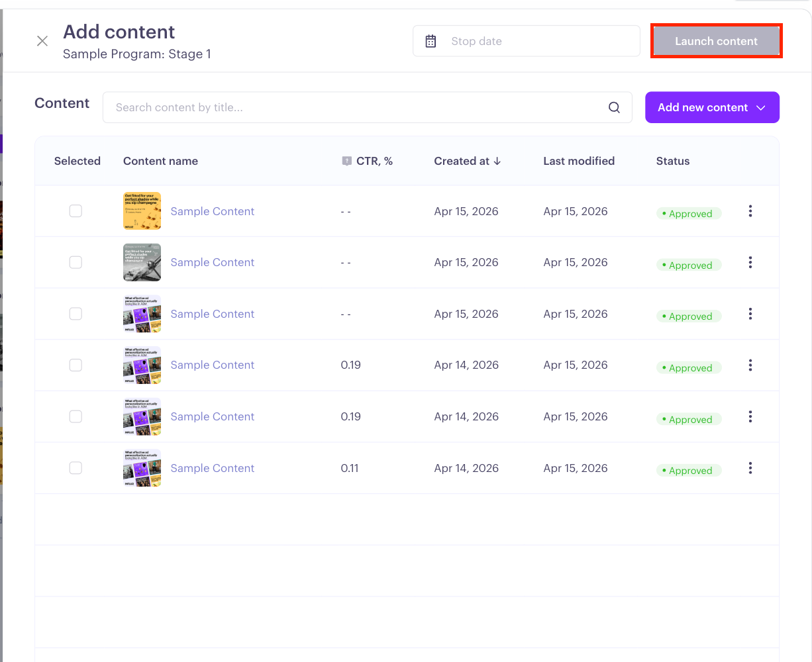The image size is (812, 662).
Task: Open the Stop date picker field
Action: (x=527, y=41)
